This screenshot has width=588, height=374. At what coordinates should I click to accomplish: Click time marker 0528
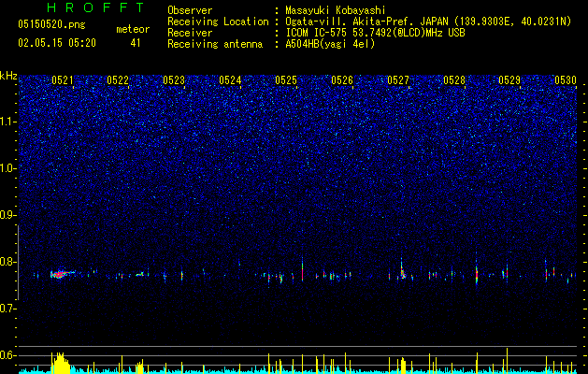pyautogui.click(x=454, y=80)
